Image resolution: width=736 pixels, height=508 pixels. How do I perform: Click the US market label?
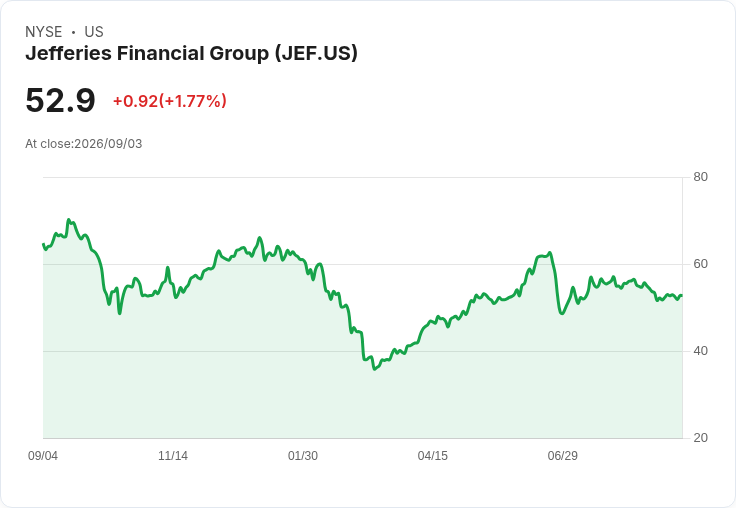[x=94, y=32]
